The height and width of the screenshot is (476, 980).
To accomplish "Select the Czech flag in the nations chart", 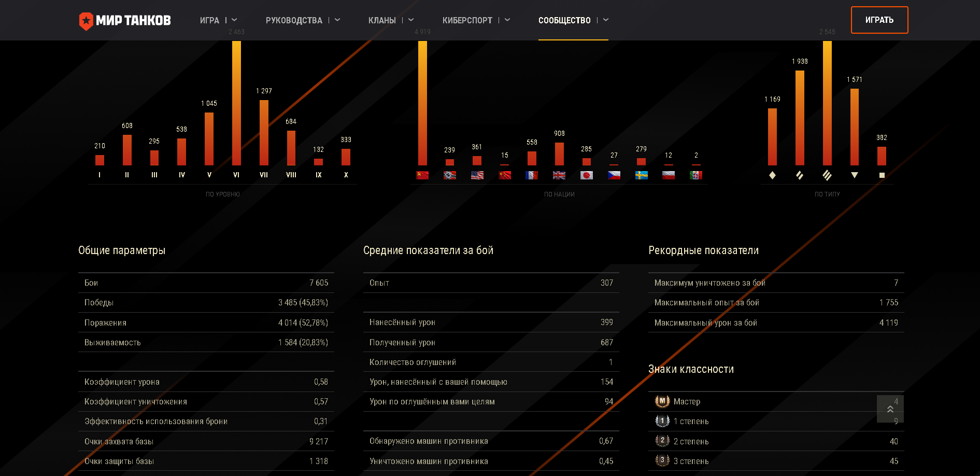I will [614, 175].
